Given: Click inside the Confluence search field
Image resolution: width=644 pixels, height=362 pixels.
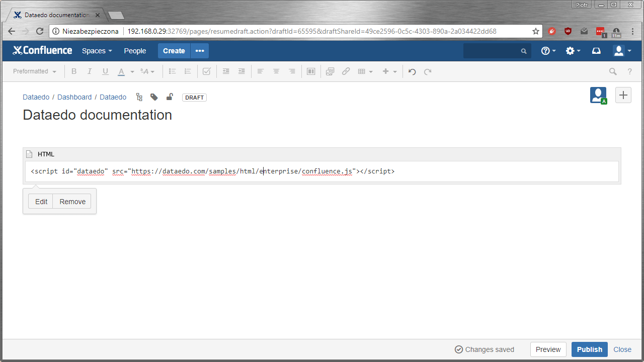Looking at the screenshot, I should [x=496, y=51].
